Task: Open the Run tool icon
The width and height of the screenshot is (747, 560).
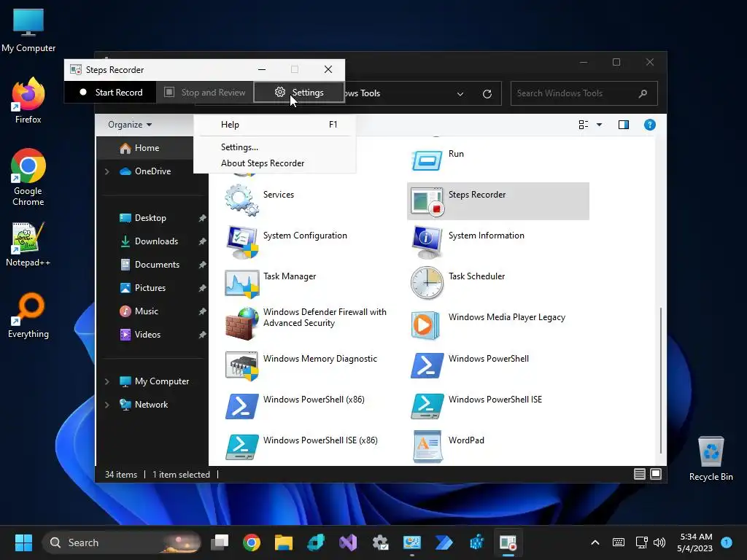Action: click(x=427, y=160)
